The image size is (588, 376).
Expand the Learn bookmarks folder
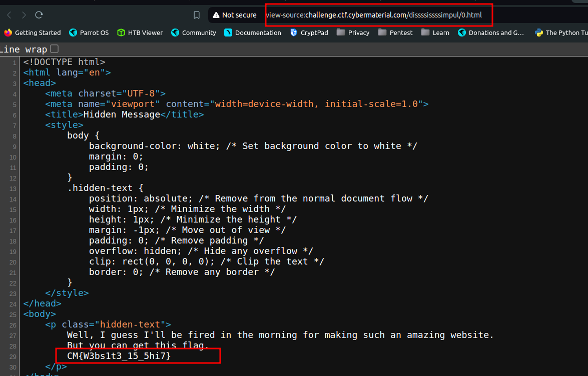[x=435, y=32]
